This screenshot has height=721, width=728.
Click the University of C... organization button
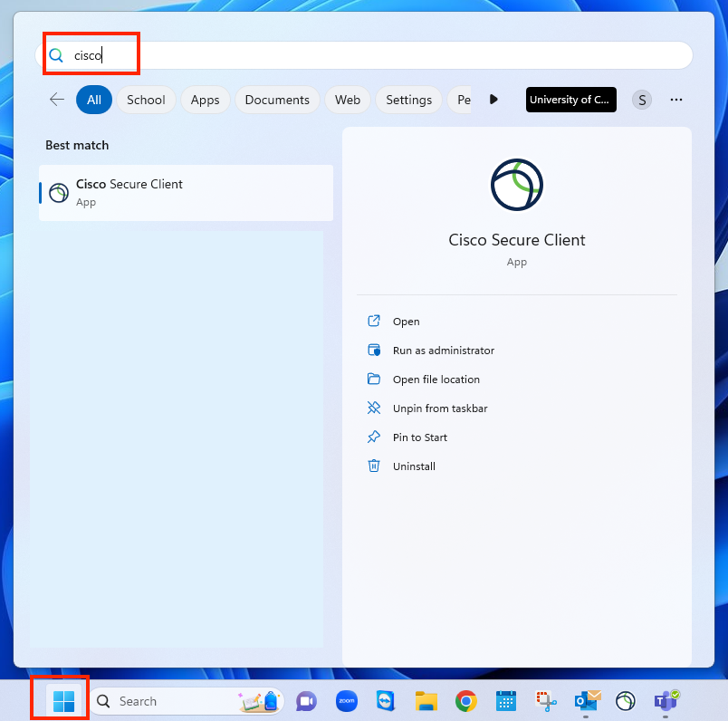pyautogui.click(x=570, y=100)
